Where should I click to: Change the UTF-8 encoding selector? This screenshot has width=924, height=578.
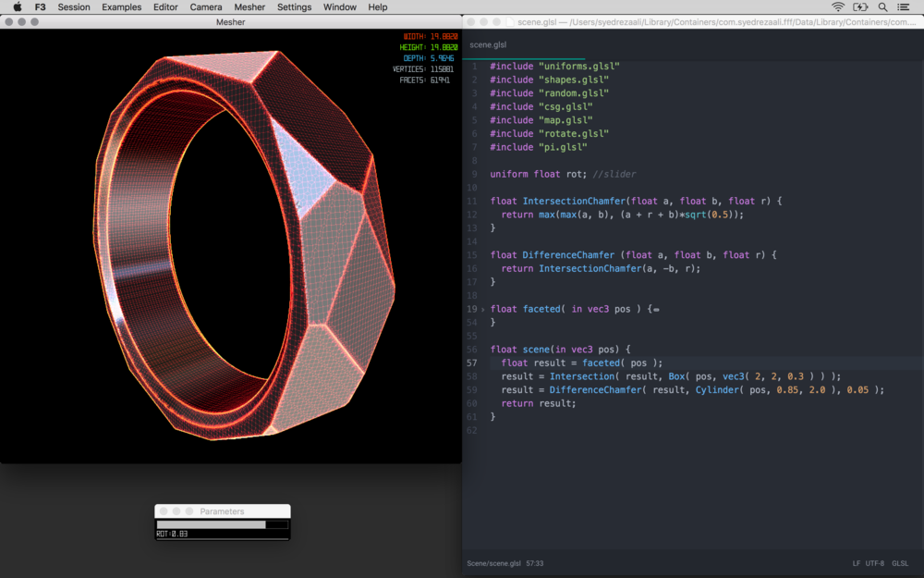tap(874, 563)
